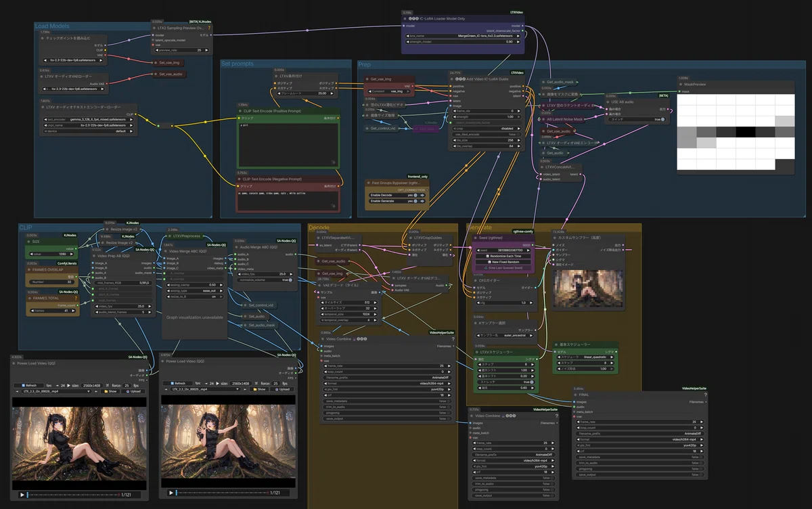Viewport: 812px width, 509px height.
Task: Open crop dropdown set to disabled
Action: pyautogui.click(x=487, y=127)
